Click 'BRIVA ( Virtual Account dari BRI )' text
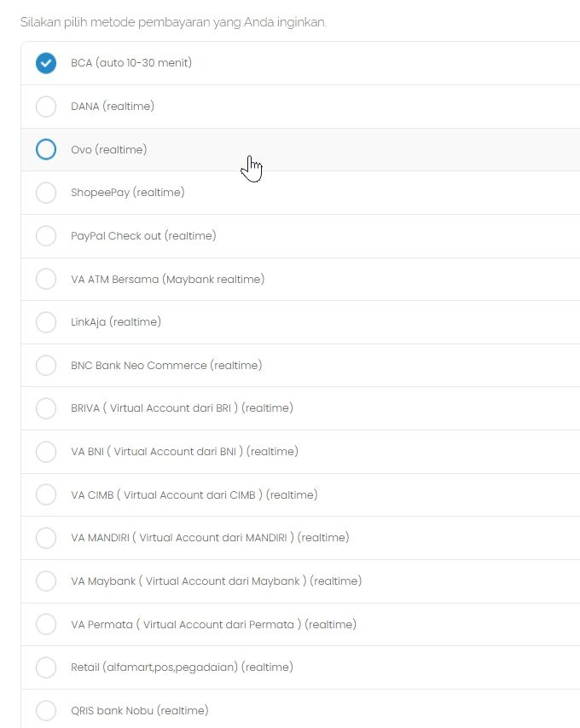 pyautogui.click(x=154, y=408)
